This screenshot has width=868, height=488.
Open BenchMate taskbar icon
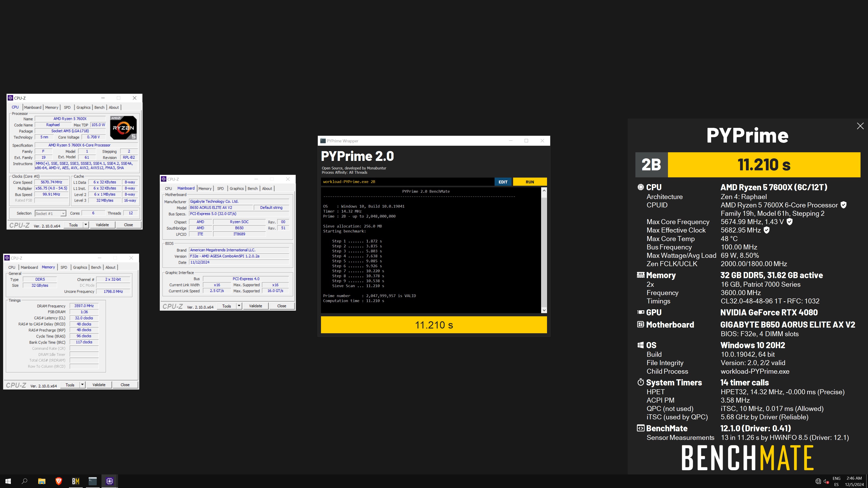tap(76, 481)
